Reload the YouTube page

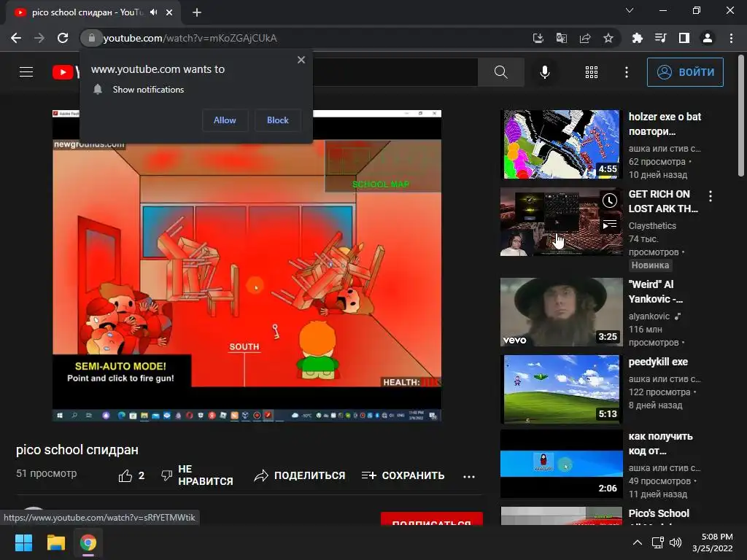coord(63,38)
